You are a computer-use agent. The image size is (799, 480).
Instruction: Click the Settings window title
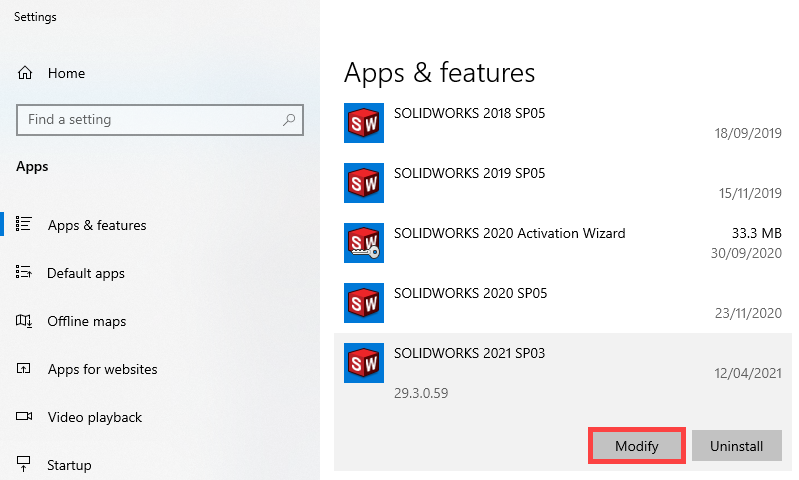pos(35,17)
